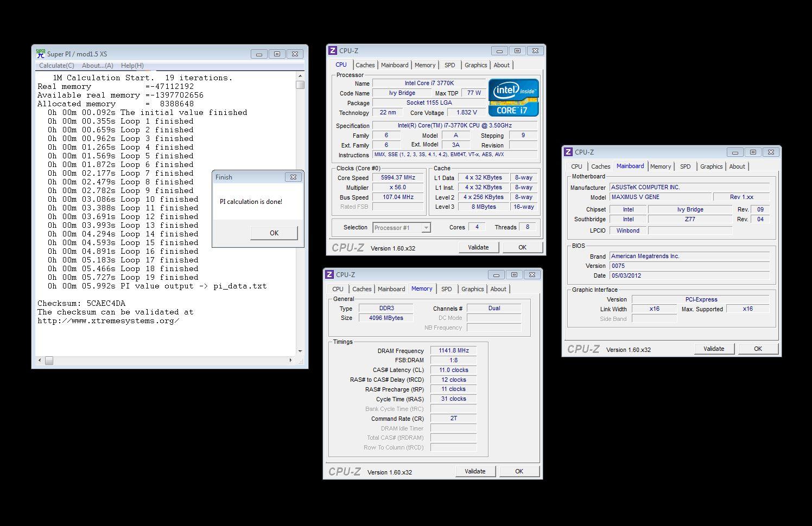Click the Super PI app icon in title bar
The height and width of the screenshot is (526, 812).
pyautogui.click(x=40, y=54)
